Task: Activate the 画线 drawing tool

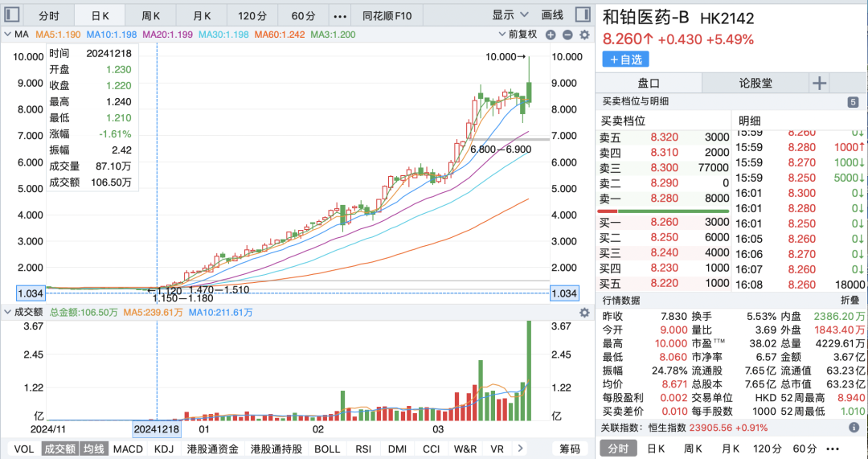Action: coord(551,15)
